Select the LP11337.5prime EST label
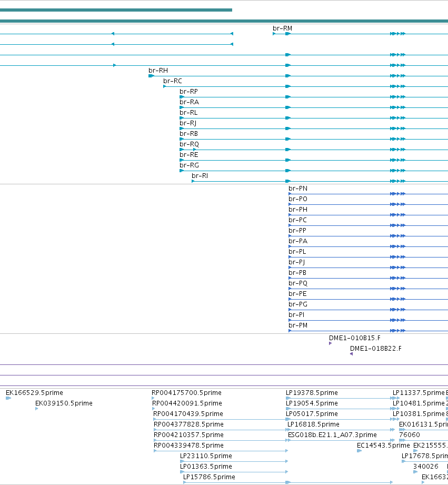This screenshot has height=485, width=448. 419,392
